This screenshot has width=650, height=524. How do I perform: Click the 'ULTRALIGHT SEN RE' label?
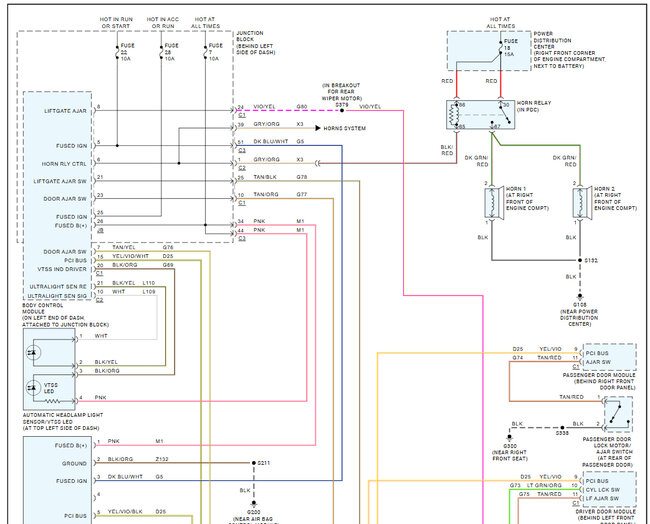[x=58, y=287]
